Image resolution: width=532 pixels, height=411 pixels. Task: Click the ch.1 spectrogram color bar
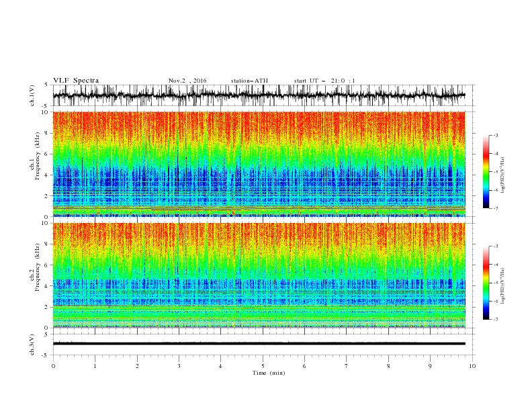pyautogui.click(x=486, y=172)
